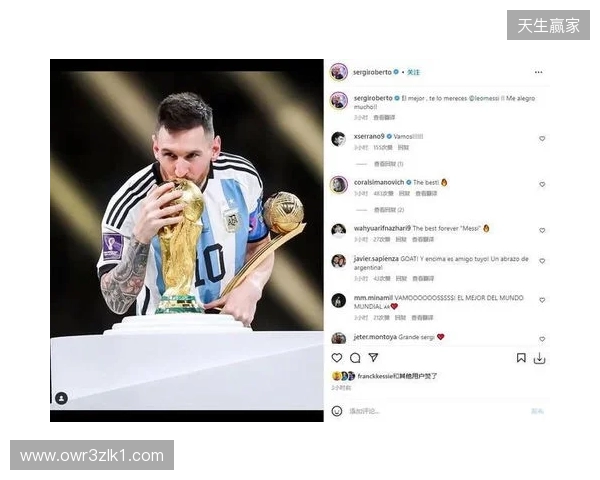Like xserrano9's comment

[542, 139]
